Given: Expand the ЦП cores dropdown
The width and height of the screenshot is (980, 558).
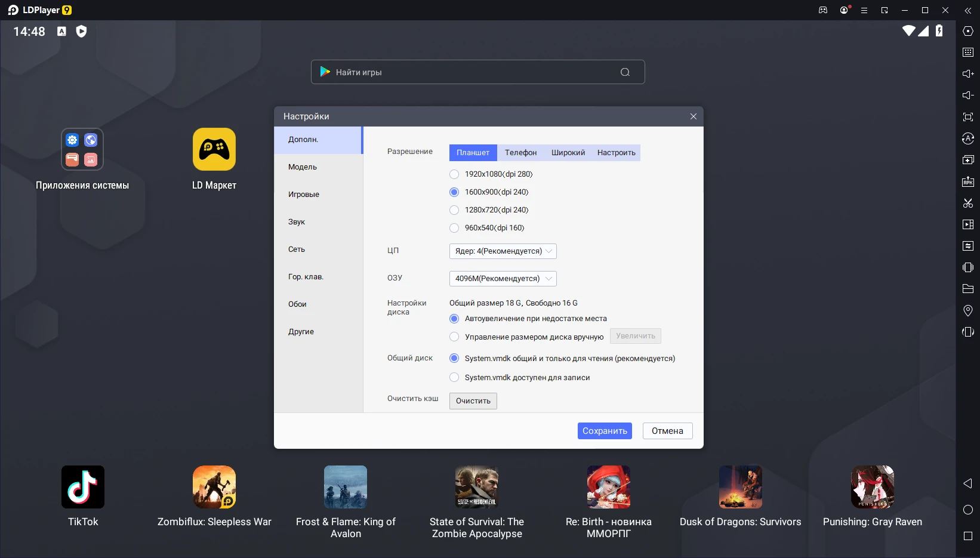Looking at the screenshot, I should (x=503, y=251).
